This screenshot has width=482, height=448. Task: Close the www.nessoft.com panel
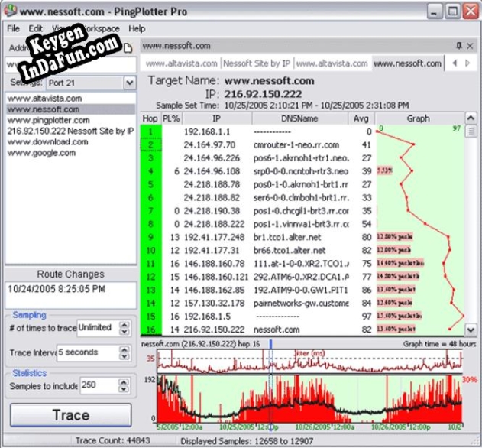coord(470,46)
